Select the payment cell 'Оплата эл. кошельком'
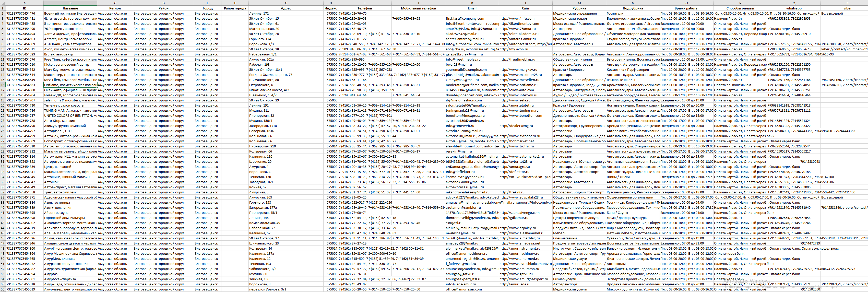The image size is (868, 292). (740, 85)
